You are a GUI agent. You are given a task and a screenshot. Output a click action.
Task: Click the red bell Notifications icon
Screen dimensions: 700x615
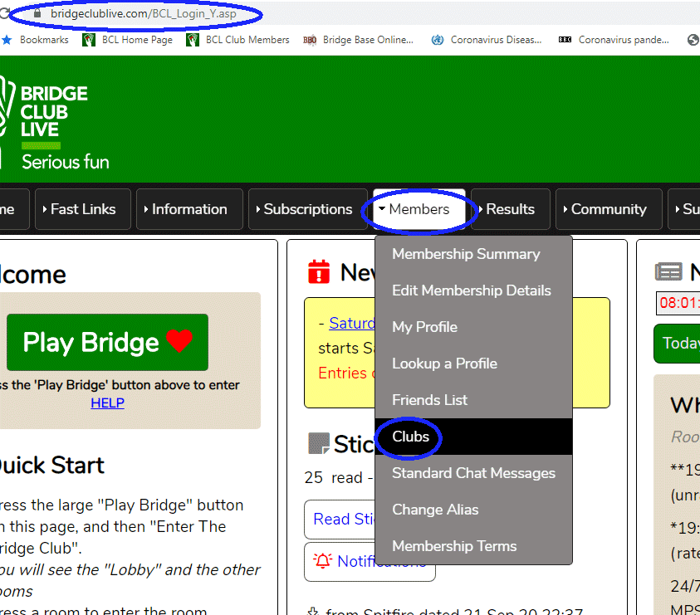coord(322,562)
